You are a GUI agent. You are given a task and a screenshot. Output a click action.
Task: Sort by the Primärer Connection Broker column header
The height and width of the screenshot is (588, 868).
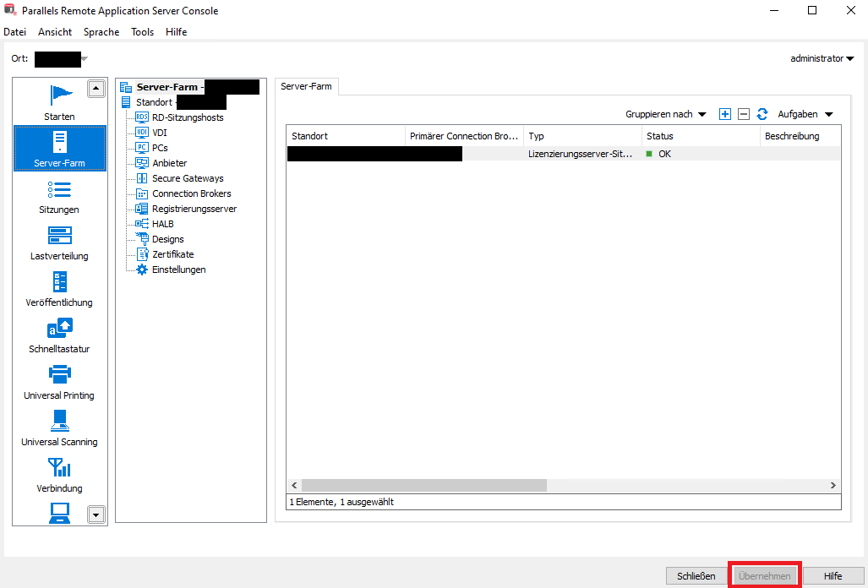[465, 136]
